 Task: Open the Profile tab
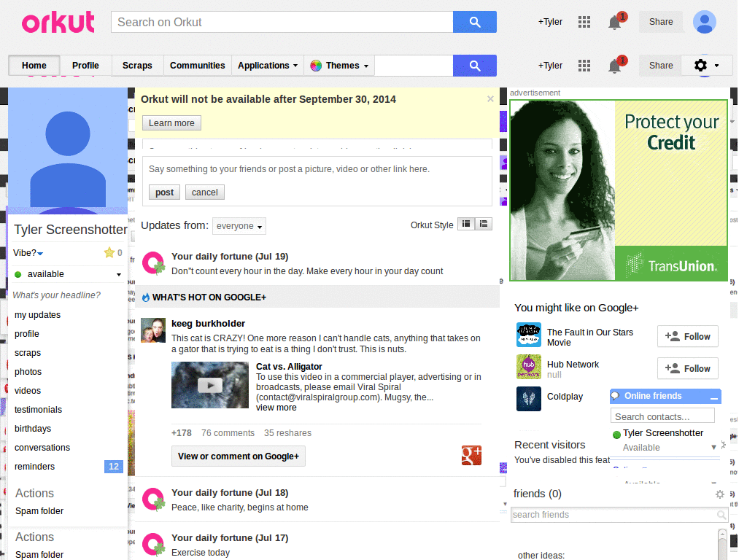pyautogui.click(x=86, y=66)
